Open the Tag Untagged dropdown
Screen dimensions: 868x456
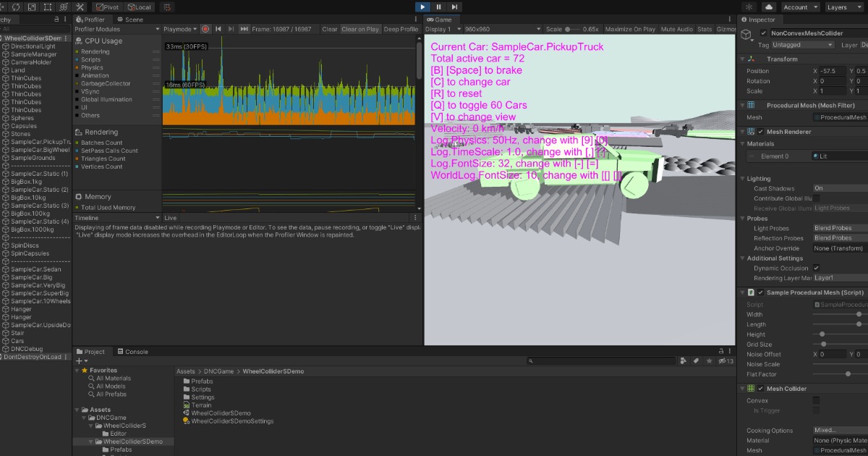pos(803,44)
